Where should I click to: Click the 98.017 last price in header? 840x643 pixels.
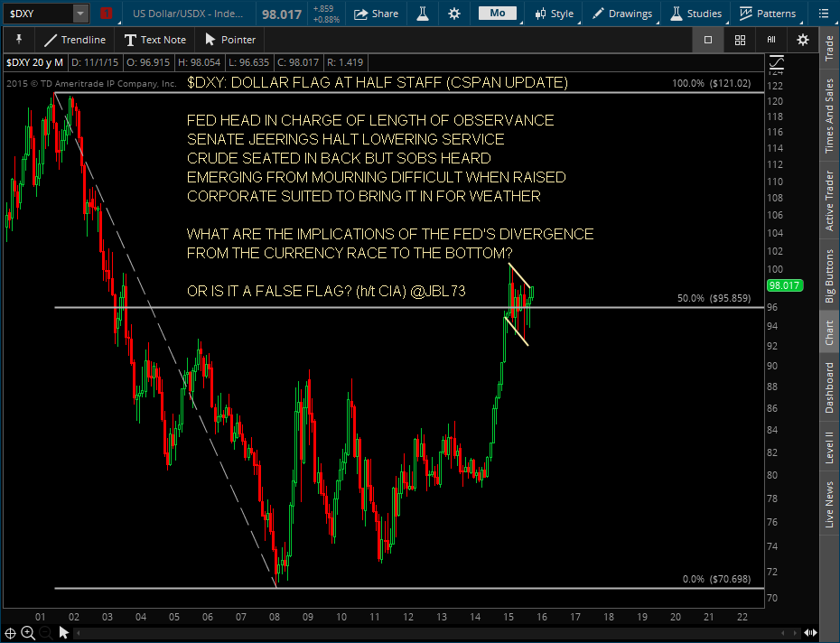[282, 14]
